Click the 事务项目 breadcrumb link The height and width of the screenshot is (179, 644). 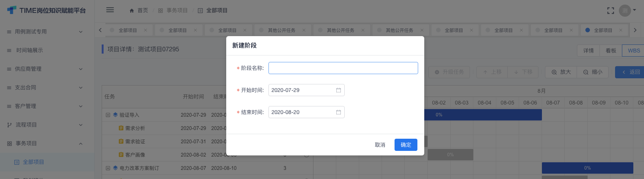coord(177,11)
